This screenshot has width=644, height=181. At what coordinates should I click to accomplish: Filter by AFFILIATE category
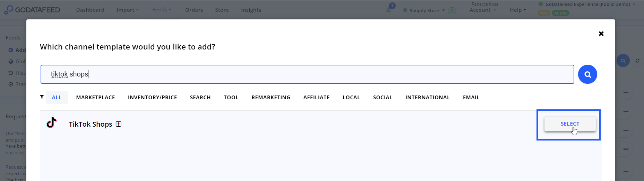[316, 98]
